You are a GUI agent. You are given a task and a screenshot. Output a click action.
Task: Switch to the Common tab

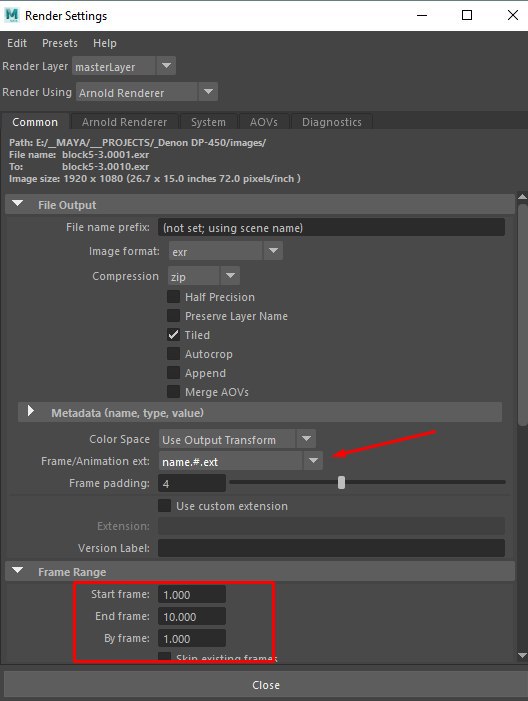(x=35, y=122)
